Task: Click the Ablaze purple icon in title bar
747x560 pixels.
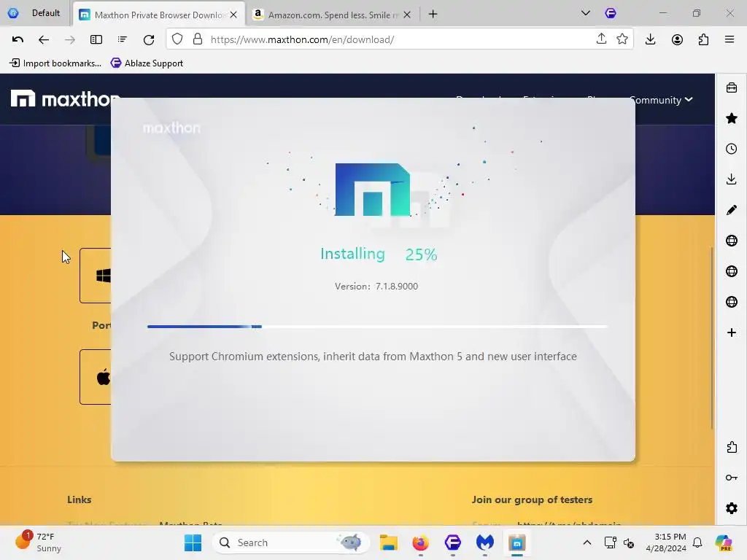Action: click(611, 13)
